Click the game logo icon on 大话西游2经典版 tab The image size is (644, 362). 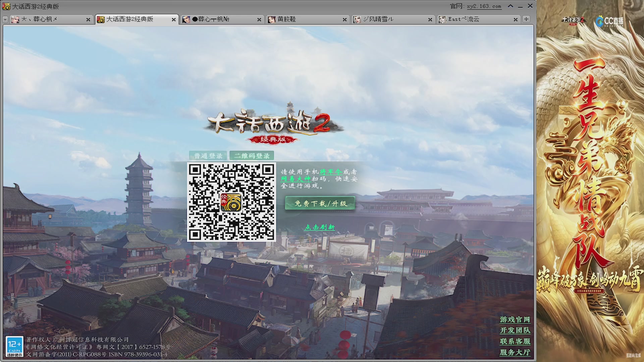[x=101, y=19]
